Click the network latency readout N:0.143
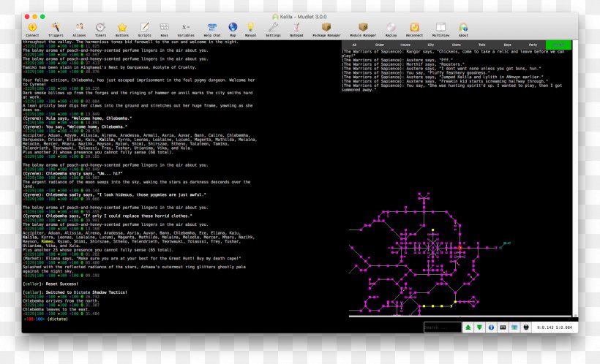Screen dimensions: 600x364 point(545,327)
